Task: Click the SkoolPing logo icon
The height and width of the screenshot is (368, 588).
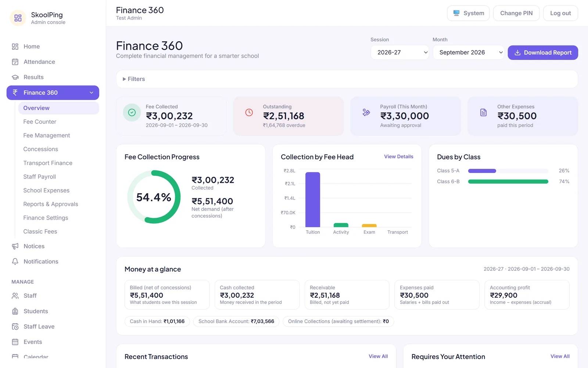Action: click(18, 18)
